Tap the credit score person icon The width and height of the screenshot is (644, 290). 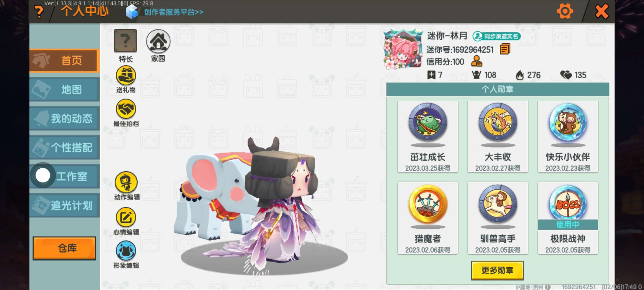coord(477,61)
